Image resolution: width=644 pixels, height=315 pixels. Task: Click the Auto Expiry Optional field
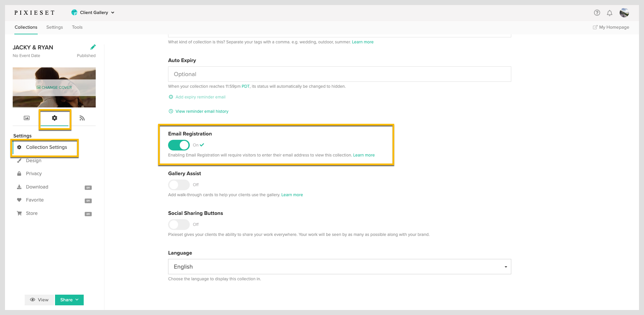coord(340,74)
